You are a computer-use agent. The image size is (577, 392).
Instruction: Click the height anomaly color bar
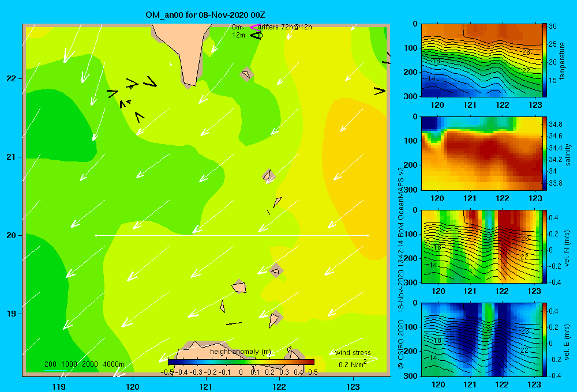(x=241, y=362)
